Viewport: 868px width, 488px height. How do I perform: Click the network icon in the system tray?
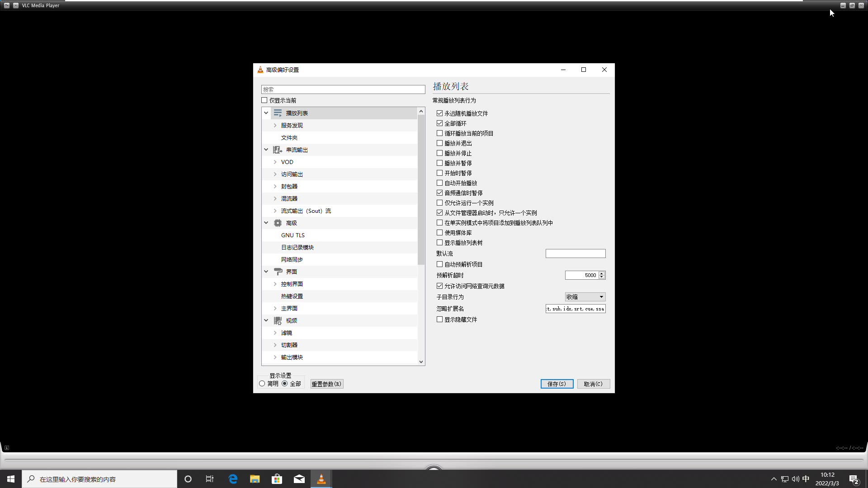[x=785, y=479]
